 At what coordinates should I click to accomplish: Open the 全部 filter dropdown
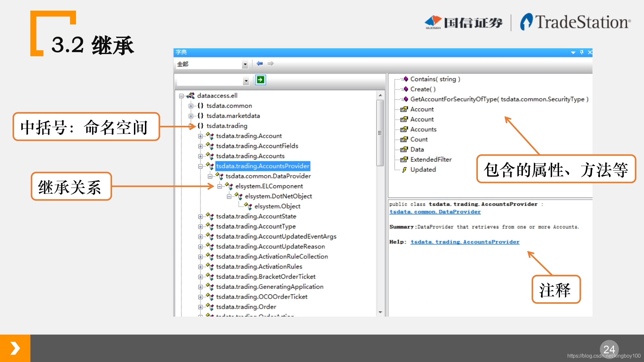point(245,64)
